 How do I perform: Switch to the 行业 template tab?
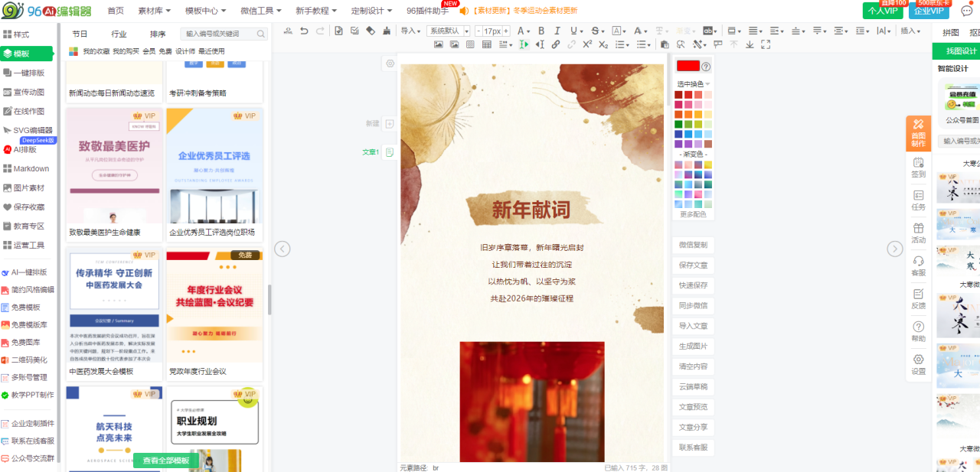[x=119, y=34]
